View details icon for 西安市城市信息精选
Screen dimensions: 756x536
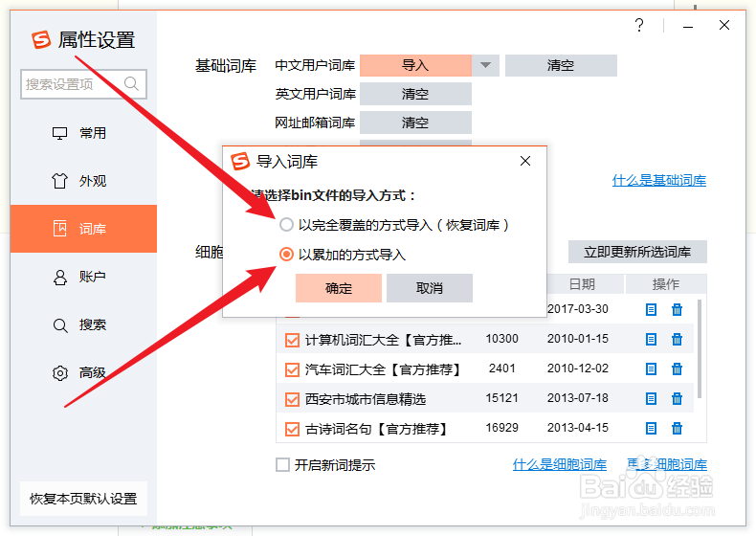pos(651,398)
